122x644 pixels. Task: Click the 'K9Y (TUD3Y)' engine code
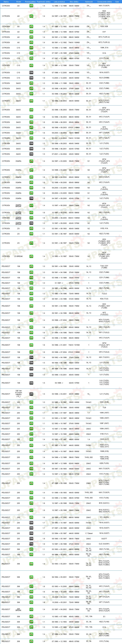[x=104, y=357]
